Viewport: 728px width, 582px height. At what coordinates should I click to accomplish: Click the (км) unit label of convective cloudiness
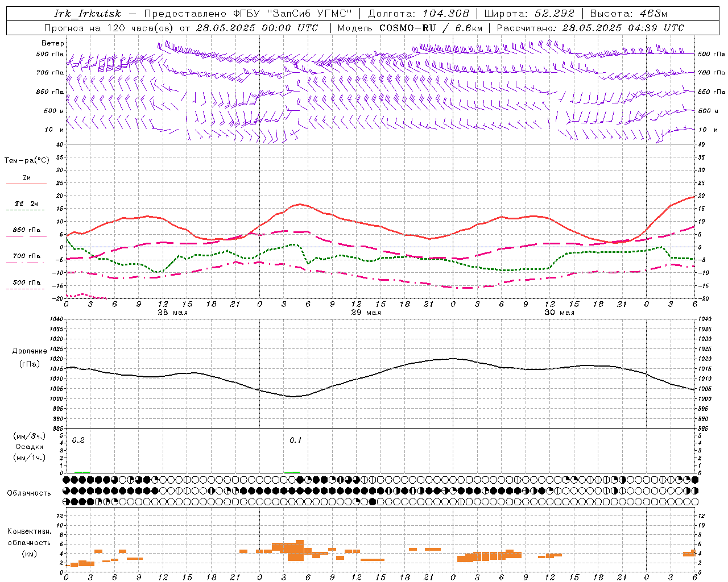(29, 554)
